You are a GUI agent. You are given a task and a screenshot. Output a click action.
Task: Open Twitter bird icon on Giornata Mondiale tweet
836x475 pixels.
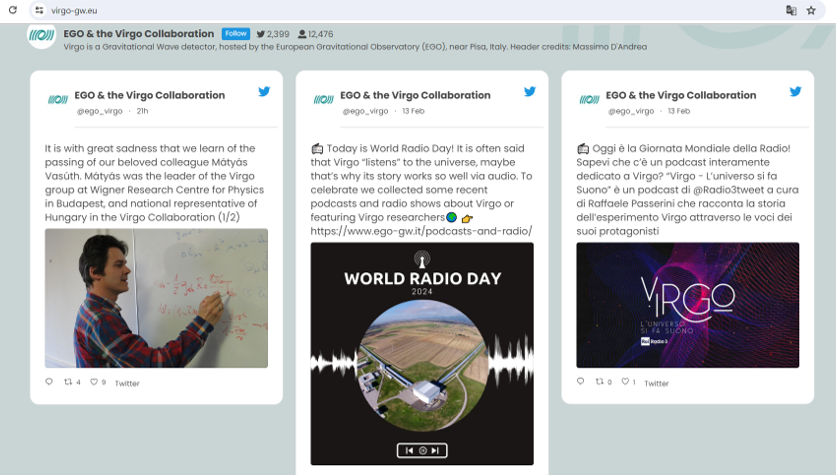(795, 91)
